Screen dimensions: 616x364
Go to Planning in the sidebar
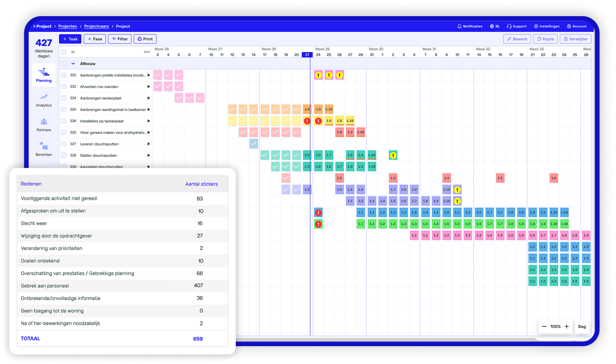[44, 75]
